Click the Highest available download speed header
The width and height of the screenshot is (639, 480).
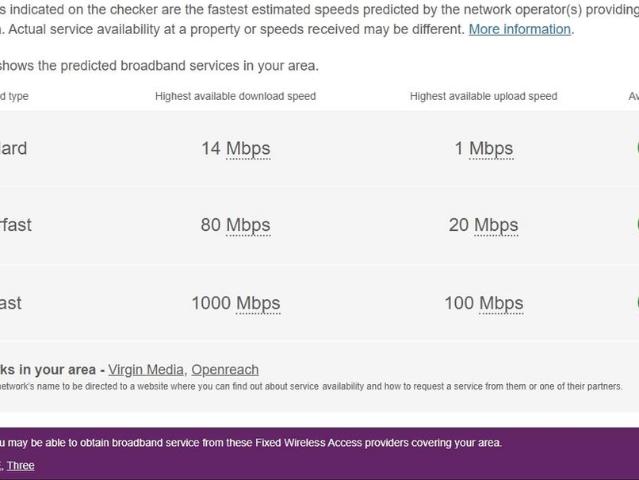pos(235,96)
